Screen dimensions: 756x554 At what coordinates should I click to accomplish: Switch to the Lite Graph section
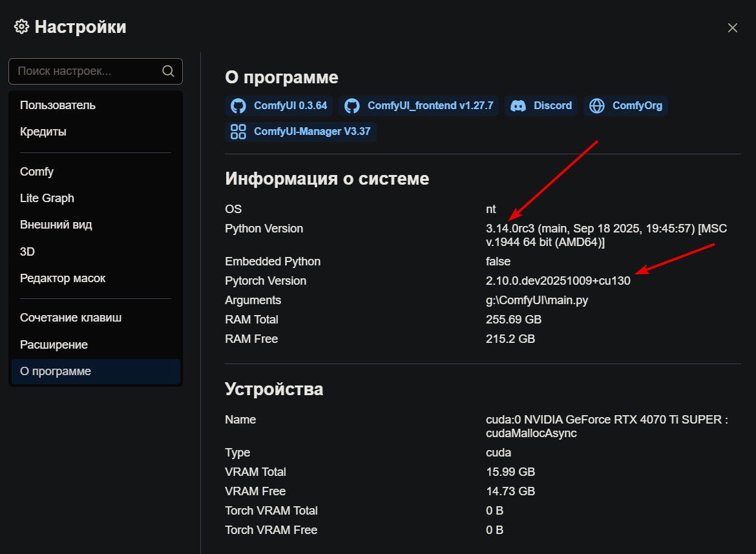point(96,198)
